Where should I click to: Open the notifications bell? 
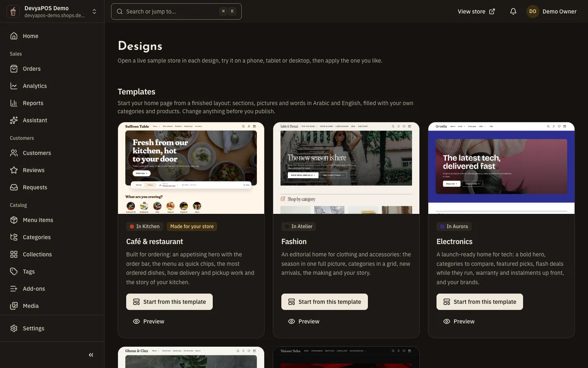point(513,11)
